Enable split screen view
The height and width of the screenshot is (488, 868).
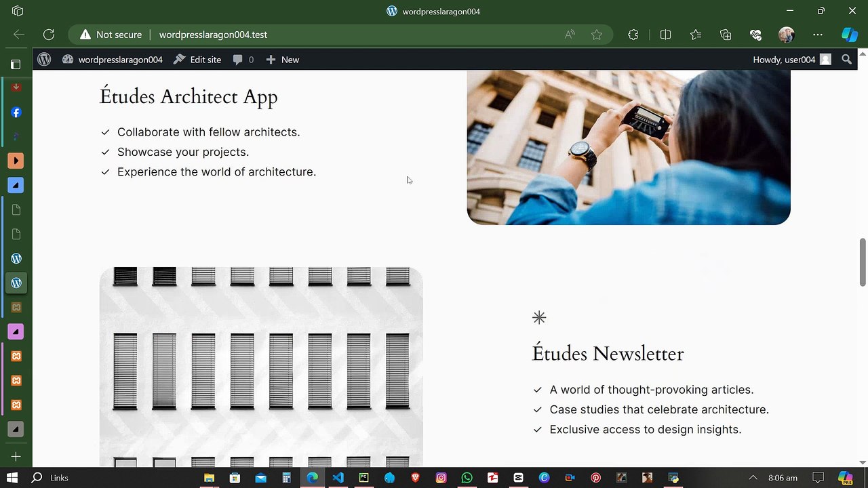click(x=665, y=35)
